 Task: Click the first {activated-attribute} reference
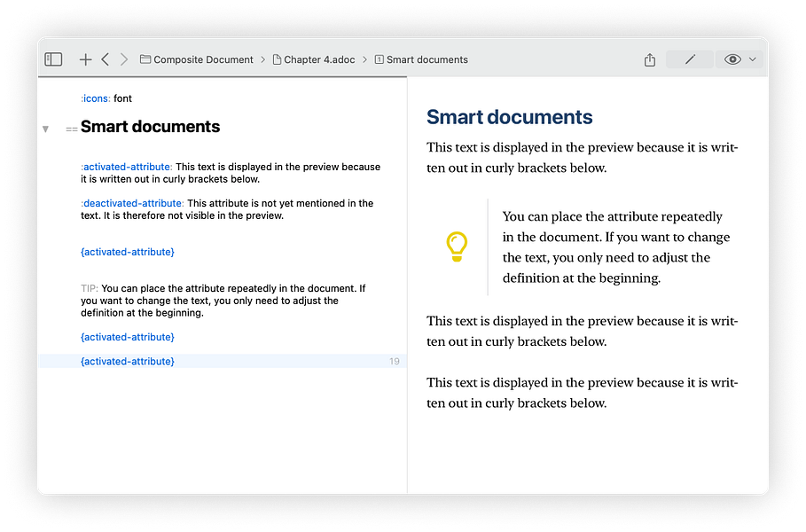pyautogui.click(x=128, y=252)
